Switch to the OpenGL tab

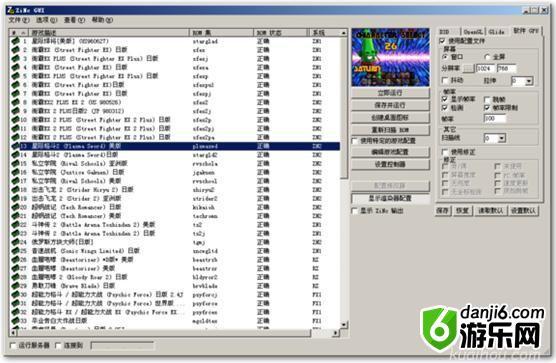(473, 32)
